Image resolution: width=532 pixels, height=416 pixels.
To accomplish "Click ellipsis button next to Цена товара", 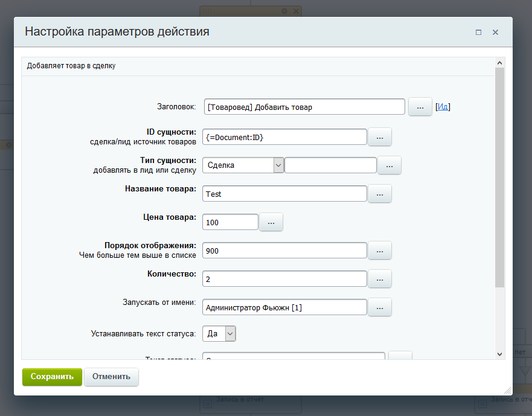I will [x=271, y=222].
